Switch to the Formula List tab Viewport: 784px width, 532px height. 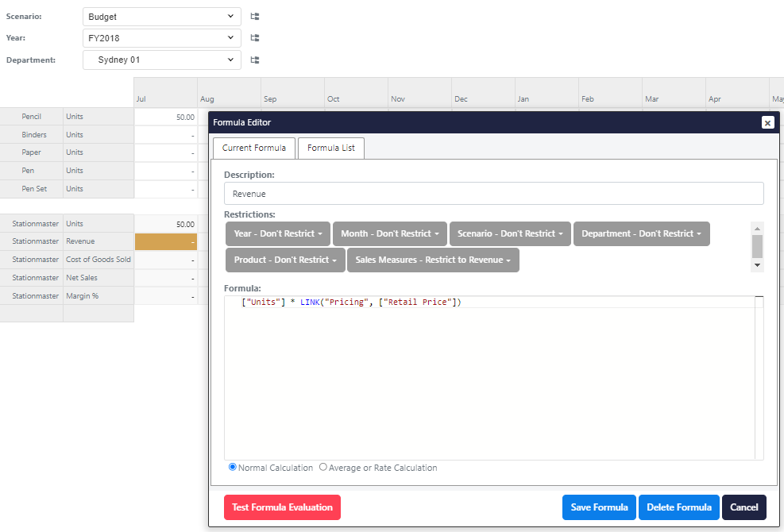click(x=330, y=148)
